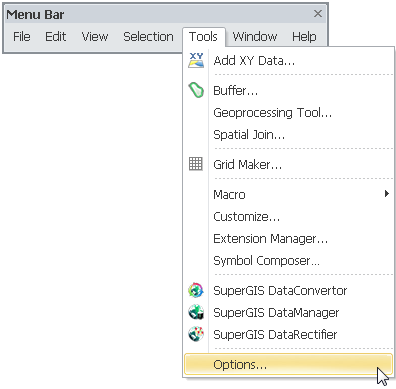
Task: Click the Grid Maker grid icon
Action: click(x=196, y=164)
